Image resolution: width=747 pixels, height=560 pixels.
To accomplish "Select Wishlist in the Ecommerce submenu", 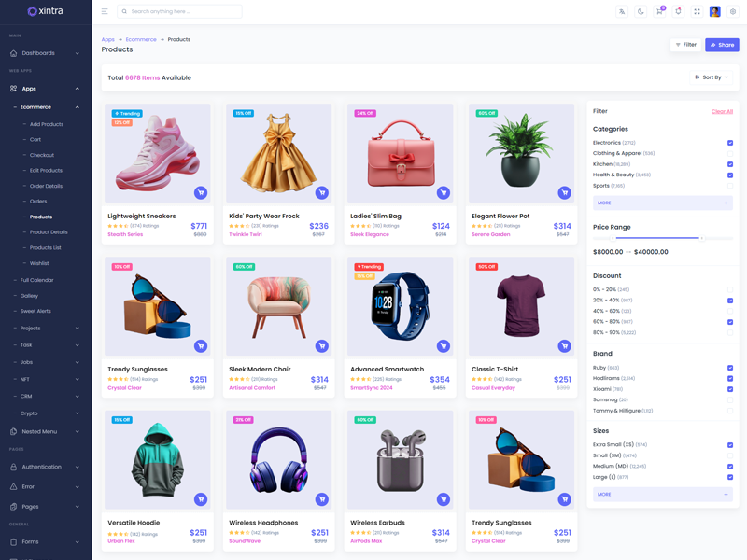I will [x=39, y=263].
